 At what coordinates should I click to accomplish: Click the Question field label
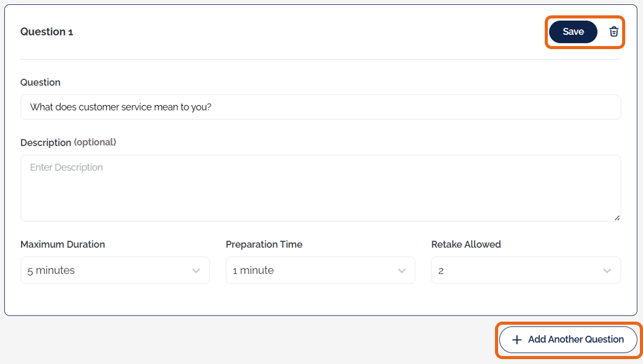[41, 82]
